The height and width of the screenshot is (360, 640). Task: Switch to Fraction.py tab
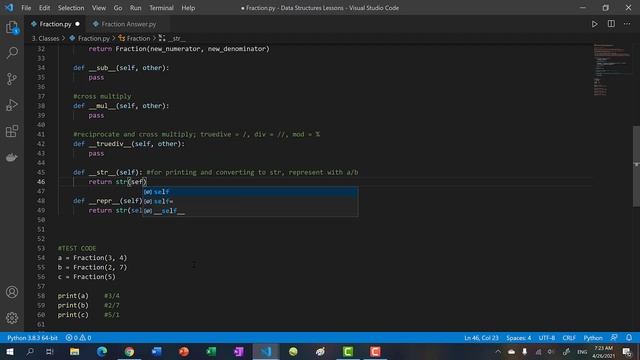55,24
